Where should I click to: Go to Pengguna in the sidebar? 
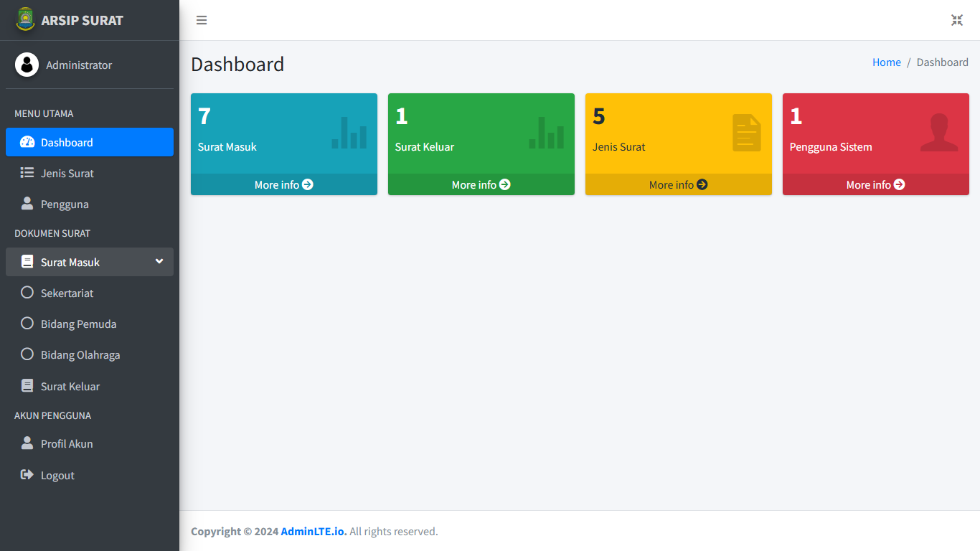click(x=65, y=204)
